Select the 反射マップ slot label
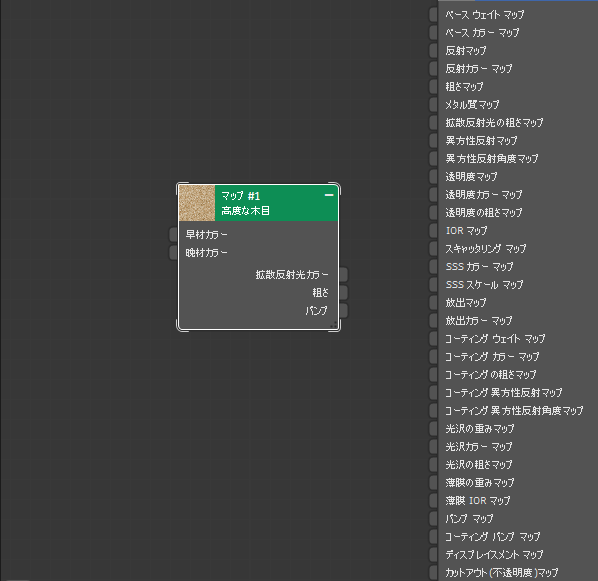 [466, 50]
